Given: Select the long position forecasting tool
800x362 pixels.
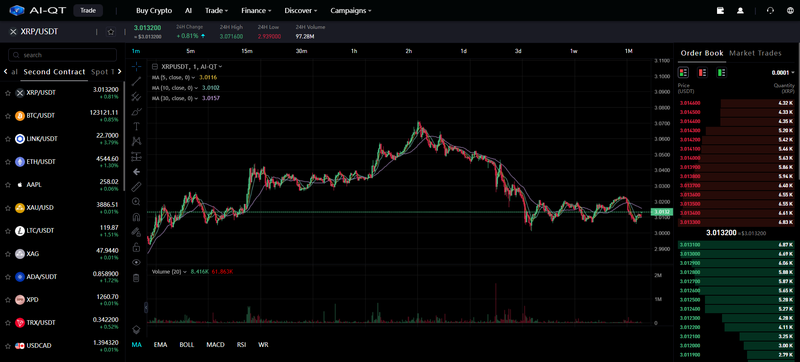Looking at the screenshot, I should click(x=136, y=157).
